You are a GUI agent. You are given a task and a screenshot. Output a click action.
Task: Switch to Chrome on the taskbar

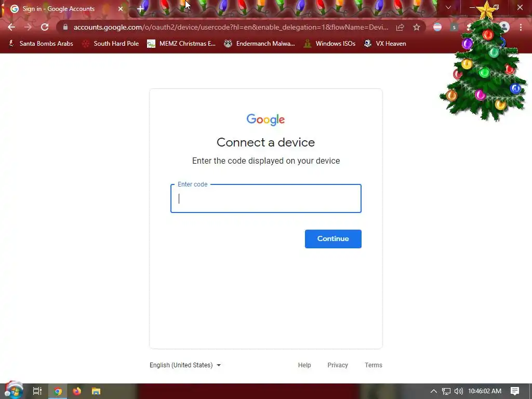(x=58, y=391)
